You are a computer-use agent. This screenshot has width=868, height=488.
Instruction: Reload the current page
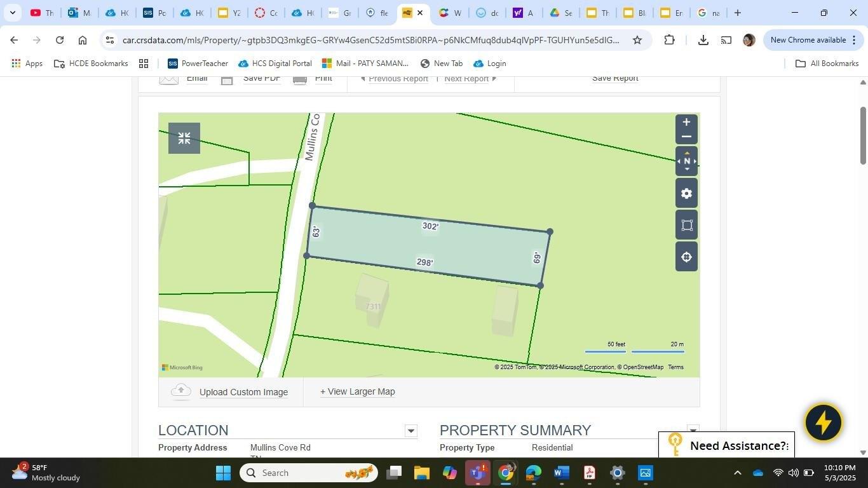click(x=60, y=40)
